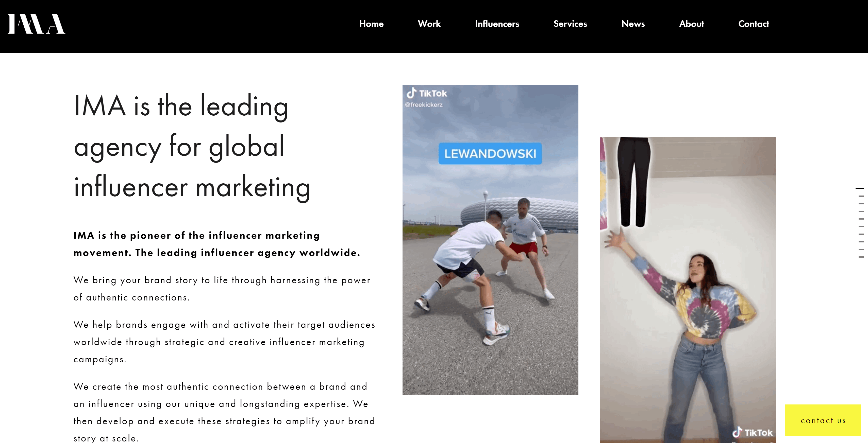This screenshot has height=443, width=868.
Task: Jump to the third section indicator dash
Action: pos(861,204)
